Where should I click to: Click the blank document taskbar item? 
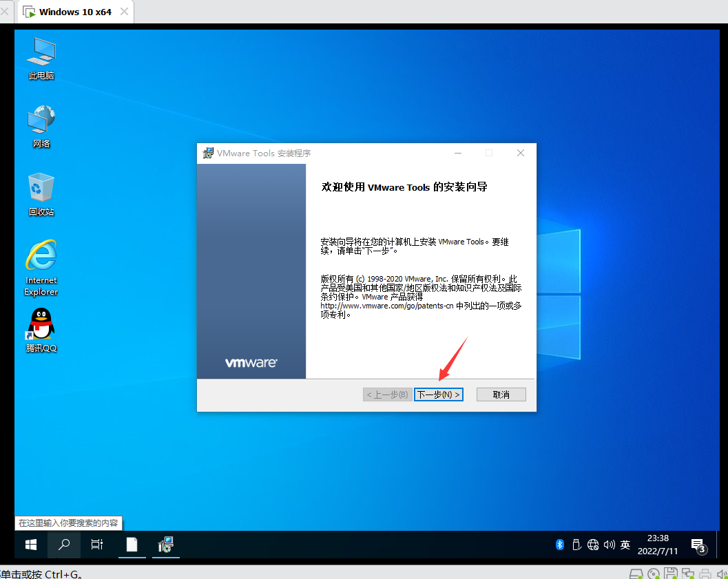(132, 545)
